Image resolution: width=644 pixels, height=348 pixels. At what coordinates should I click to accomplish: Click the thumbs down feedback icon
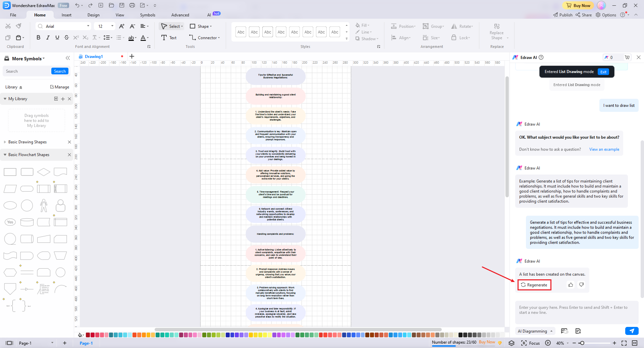click(581, 285)
